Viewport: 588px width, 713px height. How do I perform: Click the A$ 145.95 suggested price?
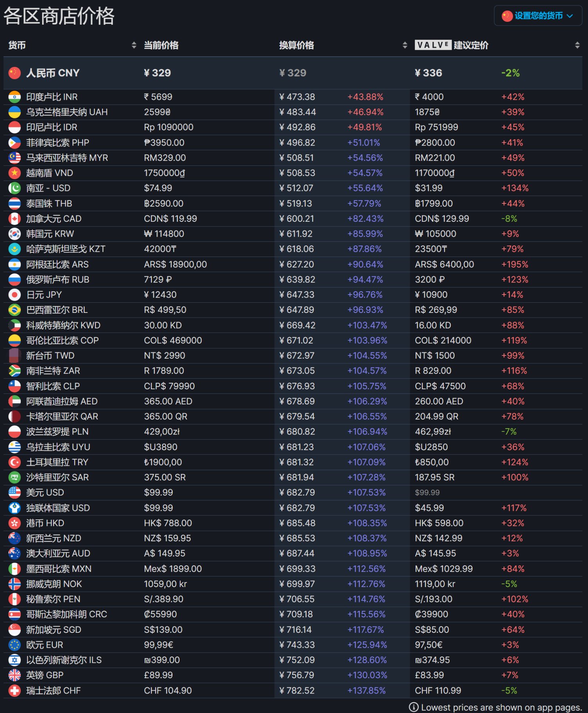tap(436, 553)
